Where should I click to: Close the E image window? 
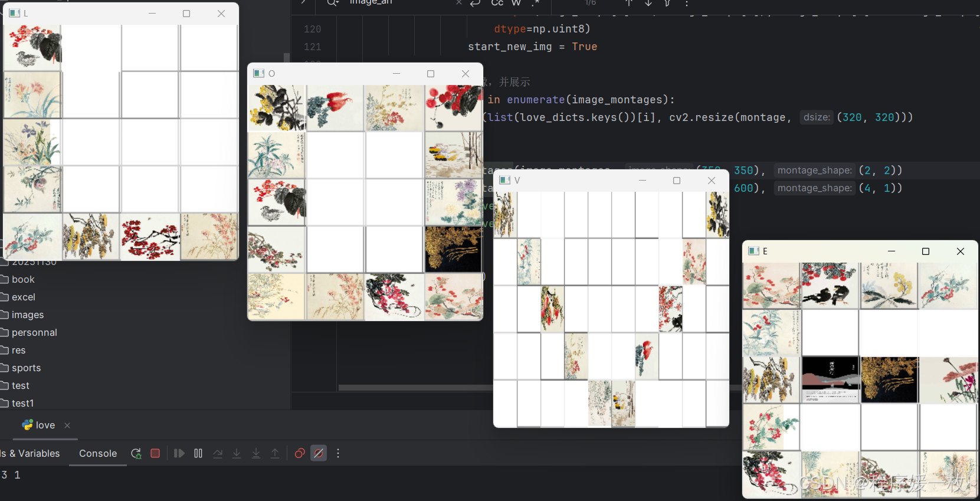[961, 251]
